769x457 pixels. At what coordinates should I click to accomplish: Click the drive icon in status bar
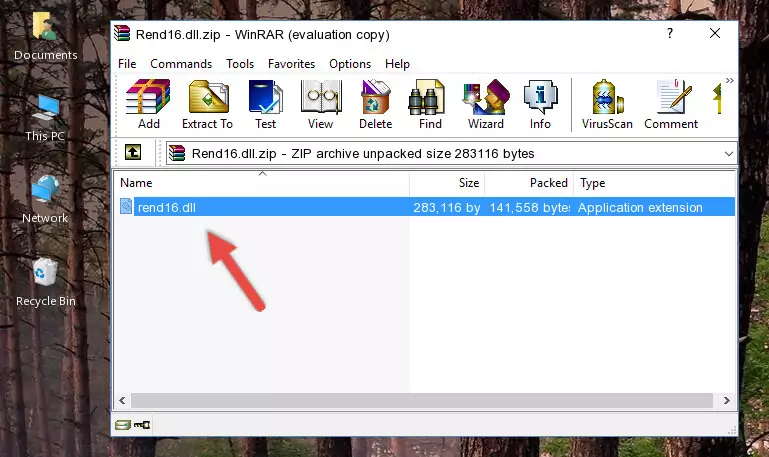123,425
